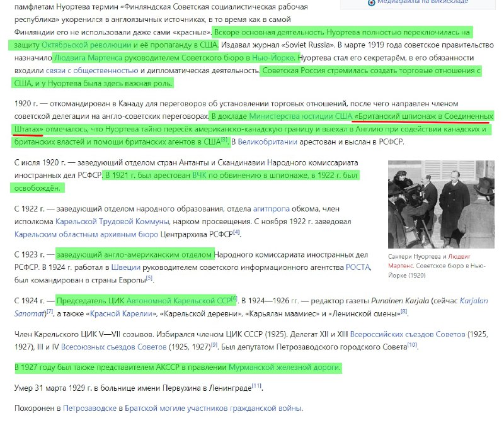Image resolution: width=504 pixels, height=421 pixels.
Task: Enlarge the photo of Nuorteva and Martens
Action: (441, 205)
